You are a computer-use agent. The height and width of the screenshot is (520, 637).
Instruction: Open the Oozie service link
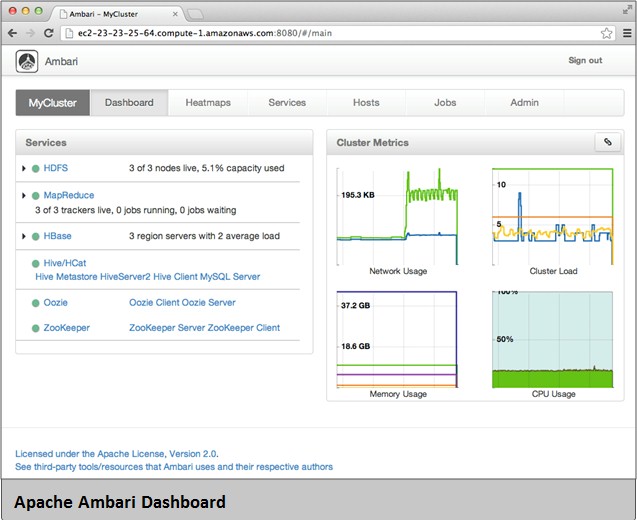coord(56,303)
